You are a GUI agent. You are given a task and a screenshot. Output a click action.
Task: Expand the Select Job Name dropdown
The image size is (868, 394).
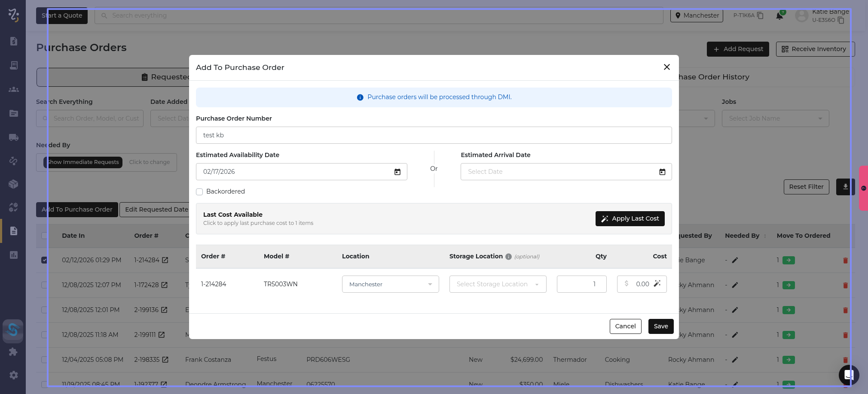[x=775, y=118]
